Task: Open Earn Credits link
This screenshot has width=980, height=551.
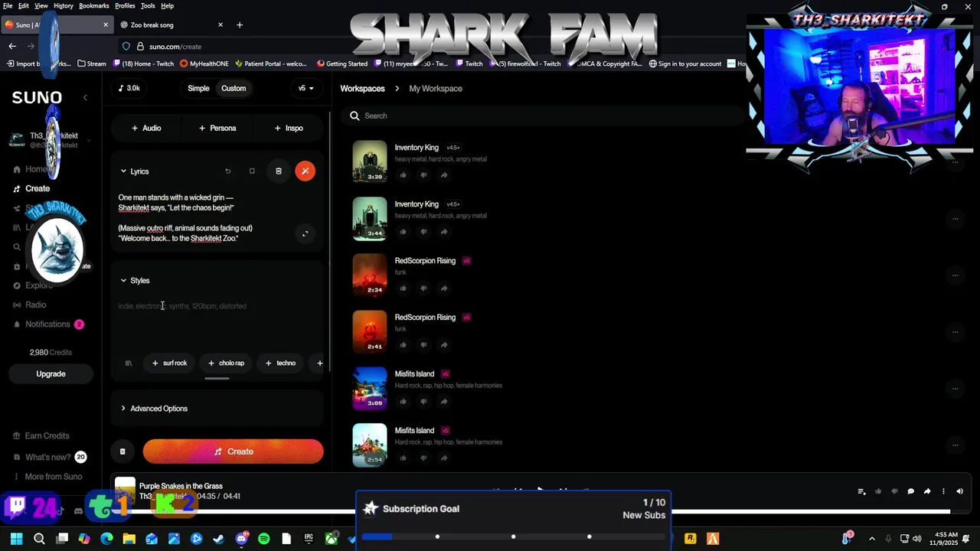Action: [x=47, y=436]
